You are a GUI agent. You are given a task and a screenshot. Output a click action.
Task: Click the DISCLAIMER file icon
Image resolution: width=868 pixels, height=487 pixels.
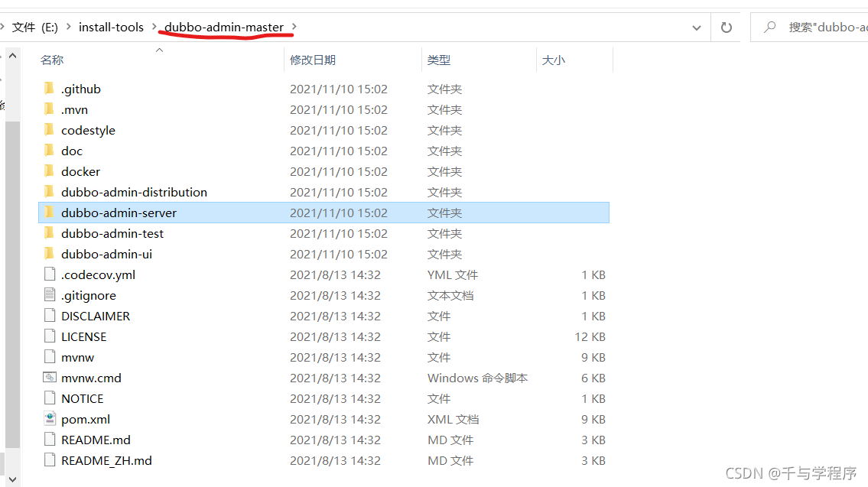click(x=50, y=316)
